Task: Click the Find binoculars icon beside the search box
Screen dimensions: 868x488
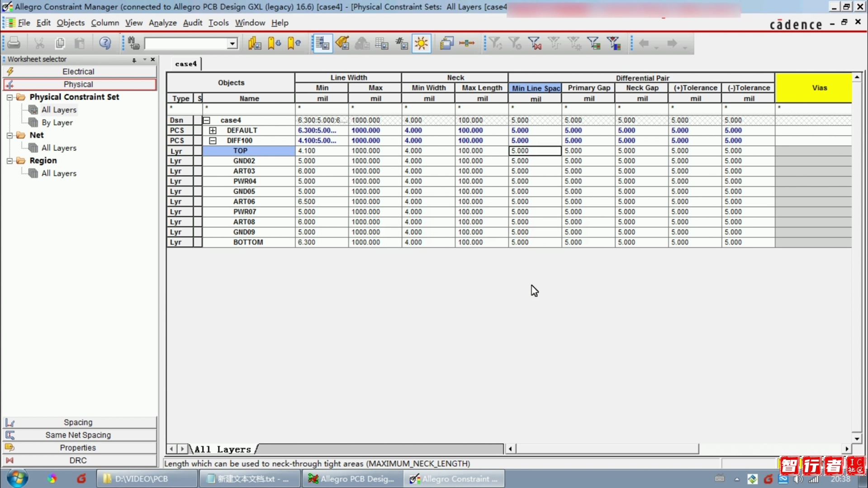Action: click(x=133, y=43)
